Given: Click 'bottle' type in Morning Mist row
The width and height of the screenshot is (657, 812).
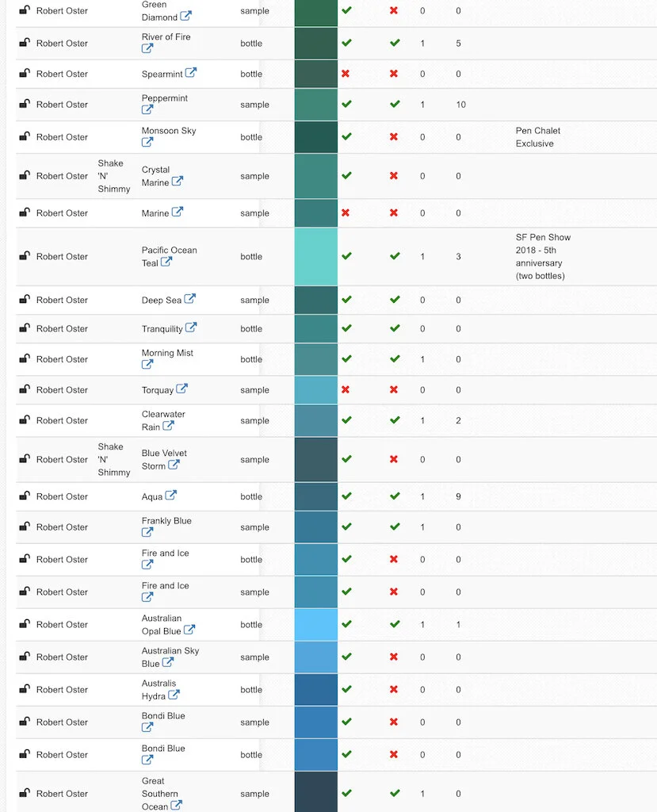Looking at the screenshot, I should pos(251,359).
